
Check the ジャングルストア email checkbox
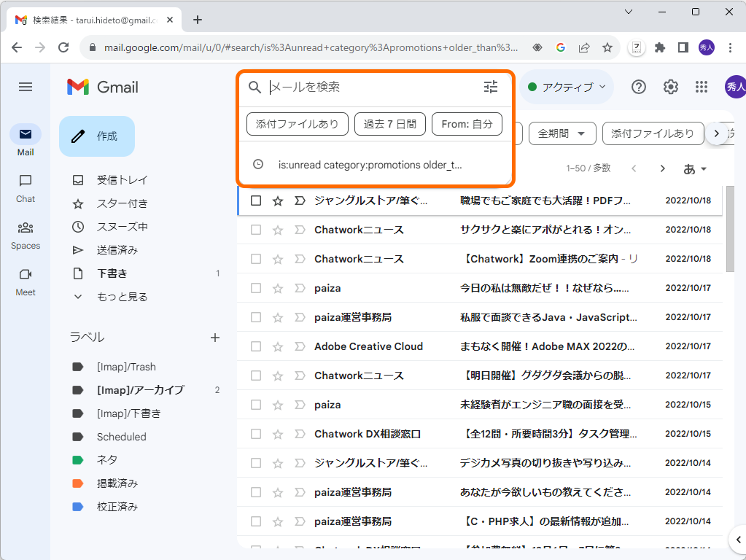pyautogui.click(x=255, y=200)
